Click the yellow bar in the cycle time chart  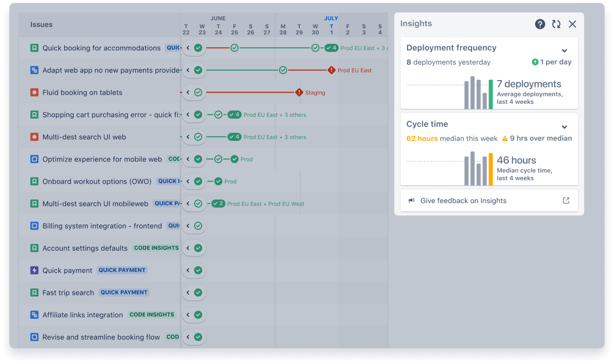coord(491,169)
